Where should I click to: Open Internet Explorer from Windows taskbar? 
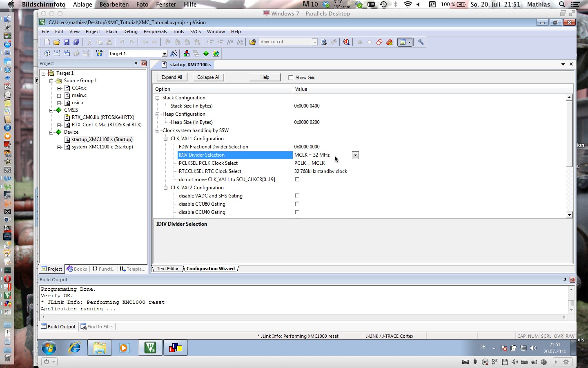(74, 348)
